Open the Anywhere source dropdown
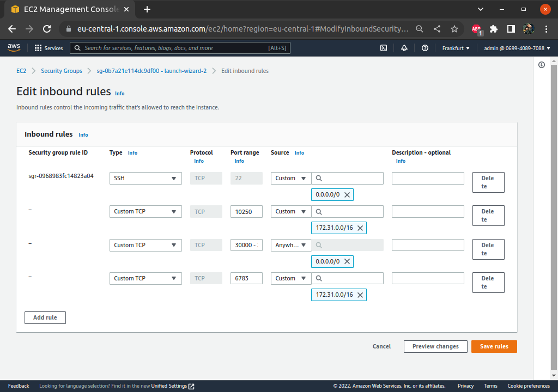Viewport: 558px width, 392px height. (291, 245)
